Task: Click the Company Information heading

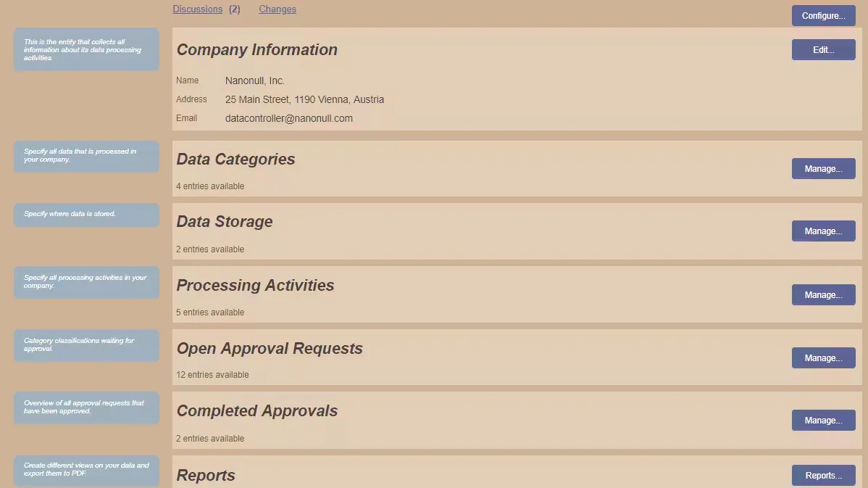Action: pos(257,50)
